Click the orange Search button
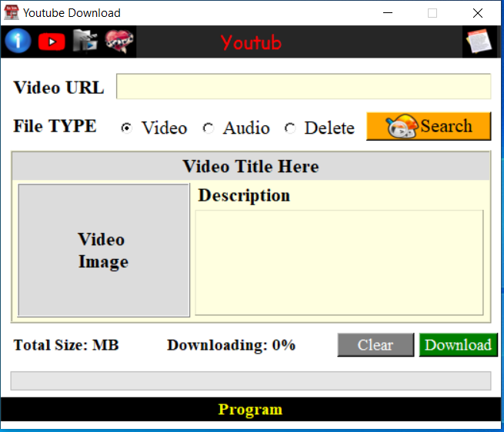 point(429,126)
